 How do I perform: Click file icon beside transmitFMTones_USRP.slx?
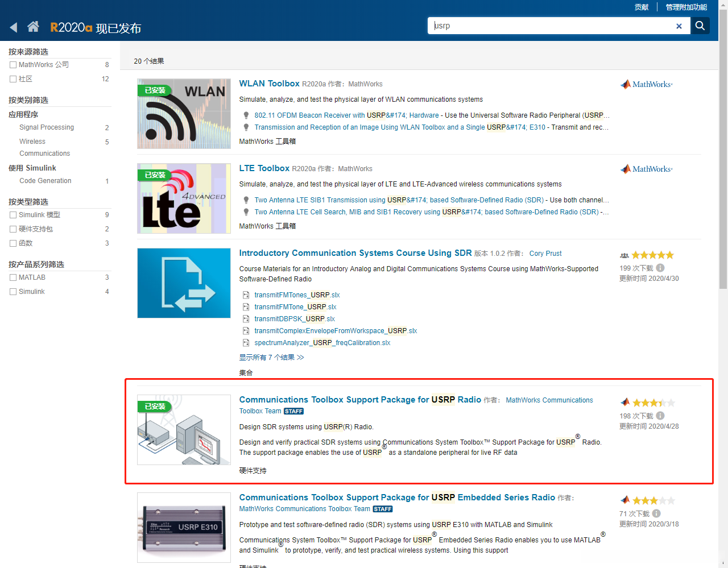pyautogui.click(x=246, y=295)
